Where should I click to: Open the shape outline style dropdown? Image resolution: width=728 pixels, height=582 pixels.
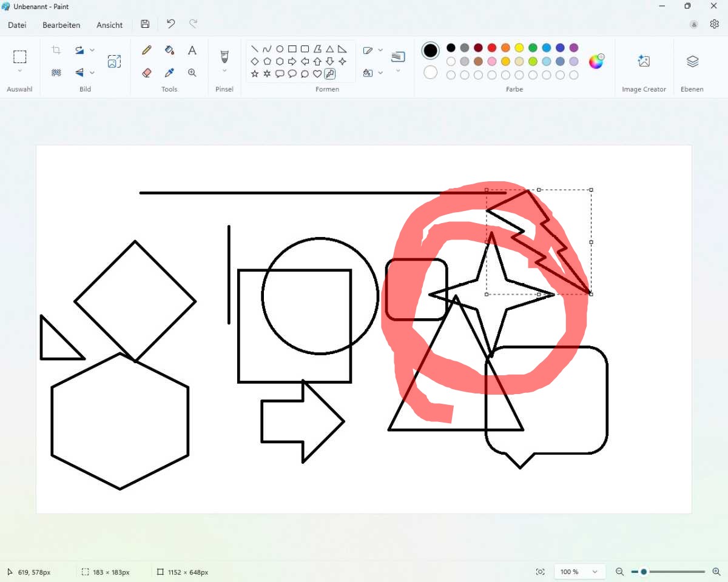(372, 50)
